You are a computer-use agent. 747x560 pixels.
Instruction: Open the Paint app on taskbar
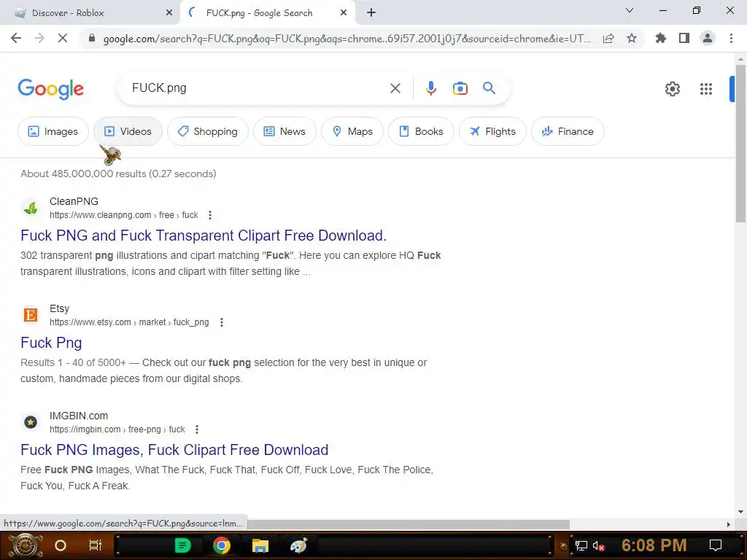(298, 545)
